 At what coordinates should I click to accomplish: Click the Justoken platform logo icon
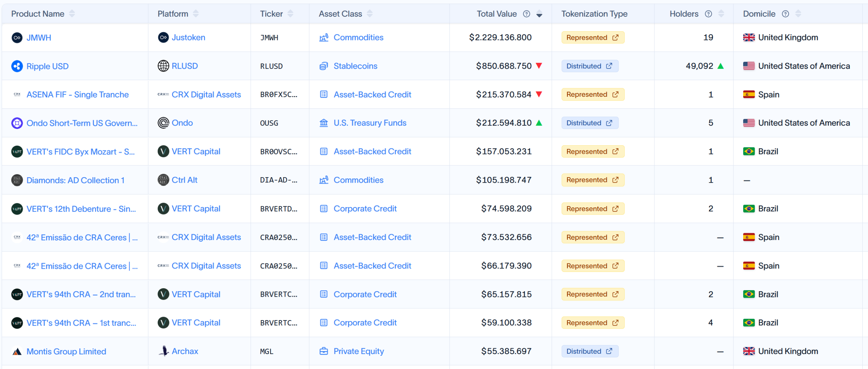coord(163,37)
